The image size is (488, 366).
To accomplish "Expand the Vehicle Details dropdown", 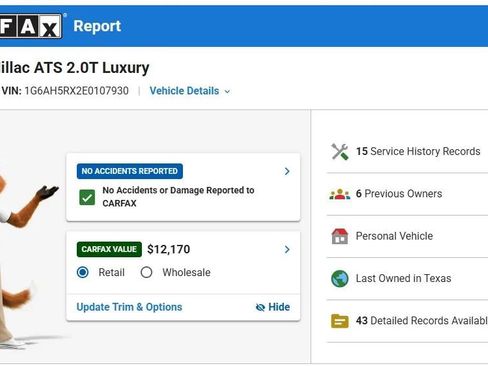I will pyautogui.click(x=190, y=91).
